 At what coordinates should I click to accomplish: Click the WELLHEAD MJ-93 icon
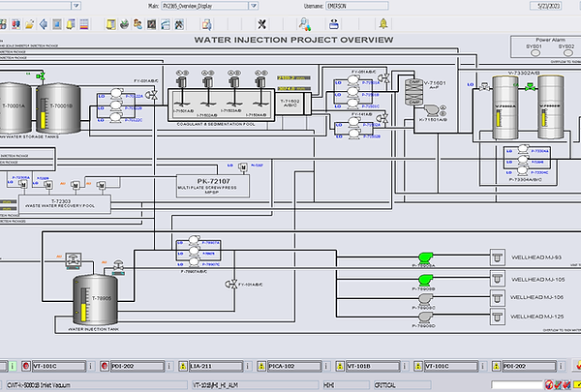[x=498, y=257]
